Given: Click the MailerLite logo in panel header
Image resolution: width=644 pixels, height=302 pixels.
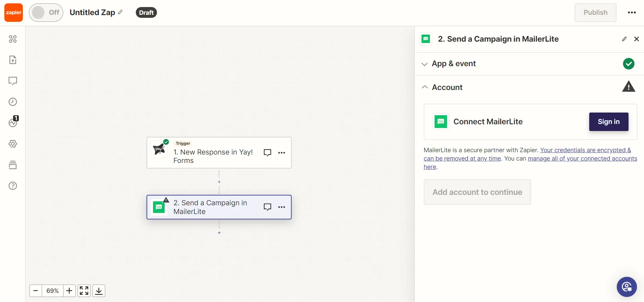Looking at the screenshot, I should (x=426, y=39).
